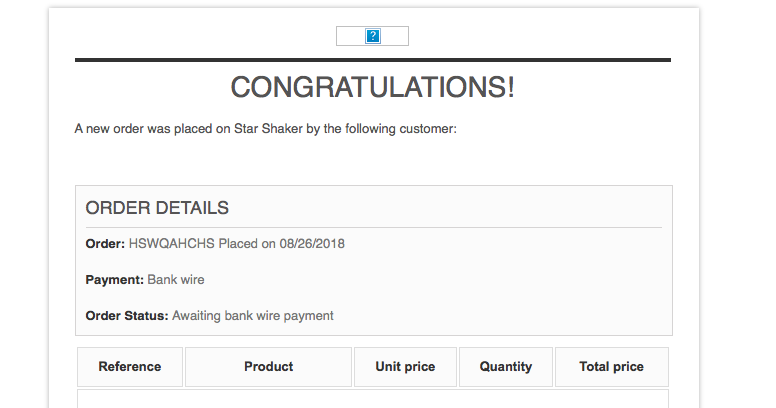
Task: Click the 'A new order was placed' sentence
Action: [265, 129]
